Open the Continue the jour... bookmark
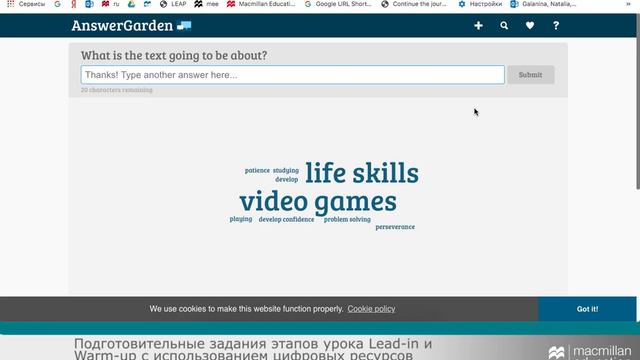Screen dimensions: 640x360 414,4
